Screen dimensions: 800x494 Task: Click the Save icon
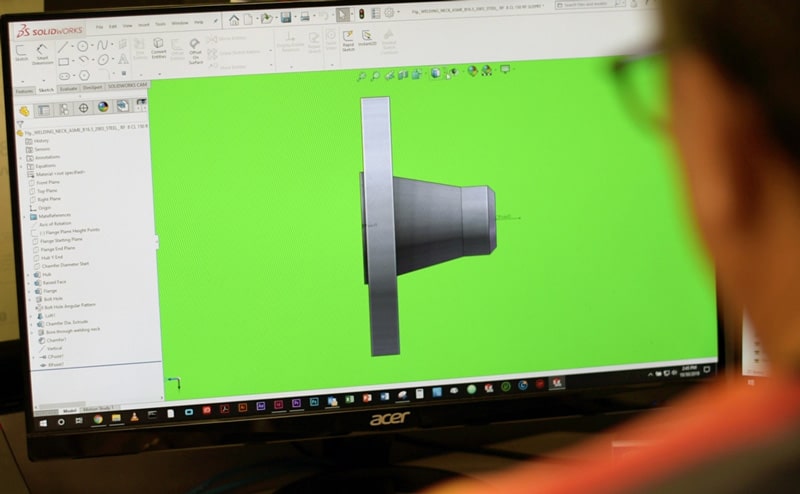pos(286,18)
